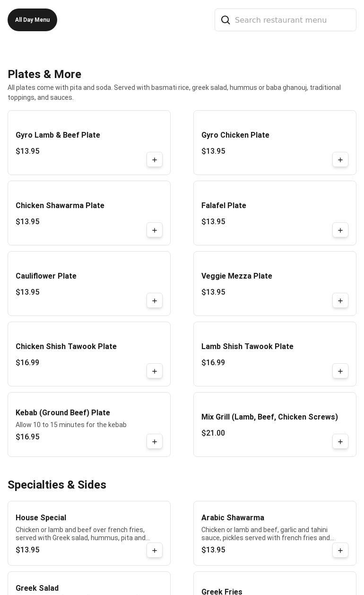Add Cauliflower Plate to cart
Viewport: 364px width, 595px height.
point(155,301)
